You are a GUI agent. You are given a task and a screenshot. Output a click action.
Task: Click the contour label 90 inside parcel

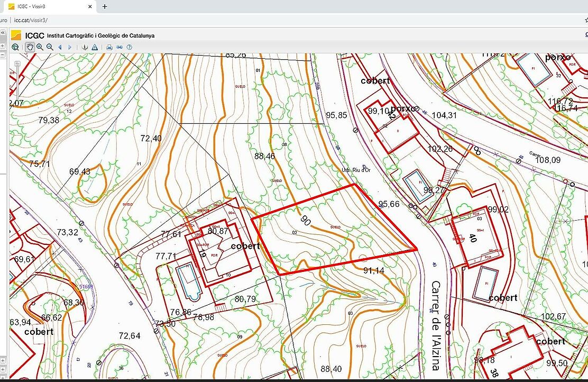306,221
